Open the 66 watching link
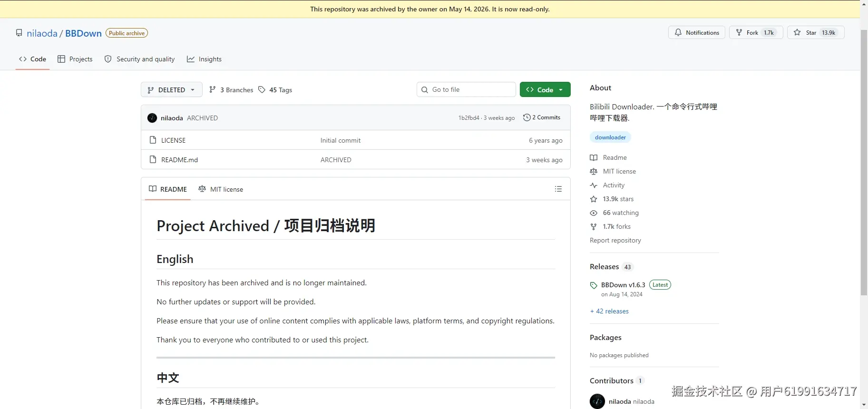868x409 pixels. pos(621,213)
